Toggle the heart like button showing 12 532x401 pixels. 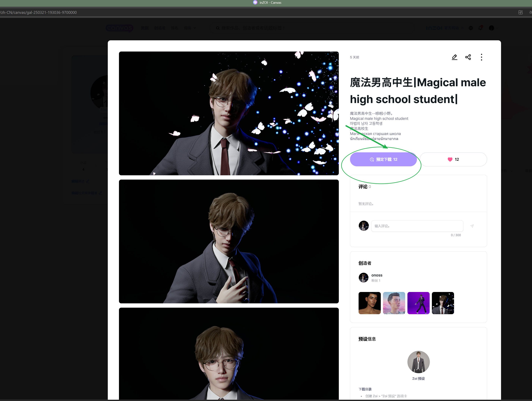pos(453,159)
